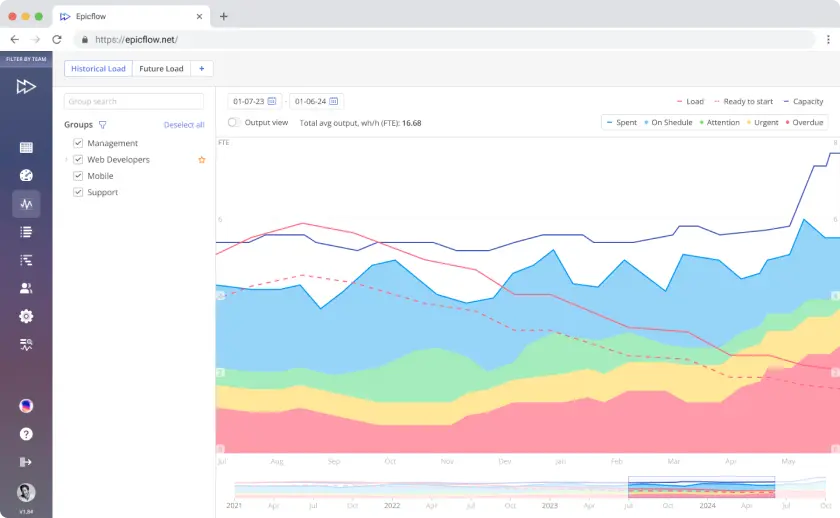The image size is (840, 518).
Task: Click the Groups filter funnel icon
Action: point(102,125)
